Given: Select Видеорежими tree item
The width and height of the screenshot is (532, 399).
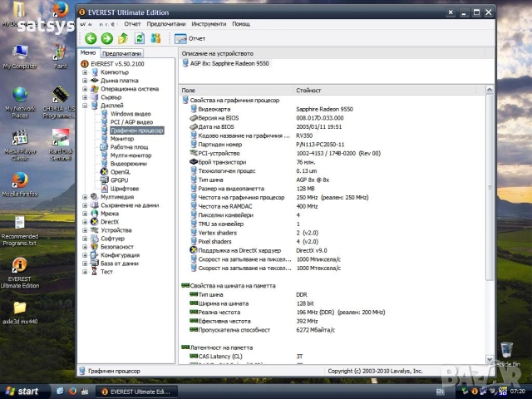Looking at the screenshot, I should tap(129, 164).
